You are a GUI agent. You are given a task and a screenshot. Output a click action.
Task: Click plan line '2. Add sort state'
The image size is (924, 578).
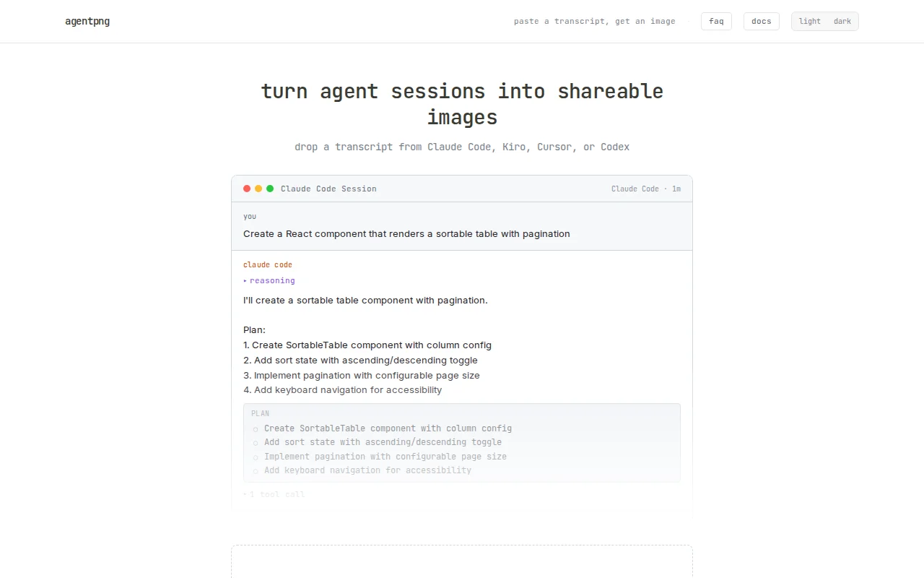(360, 360)
